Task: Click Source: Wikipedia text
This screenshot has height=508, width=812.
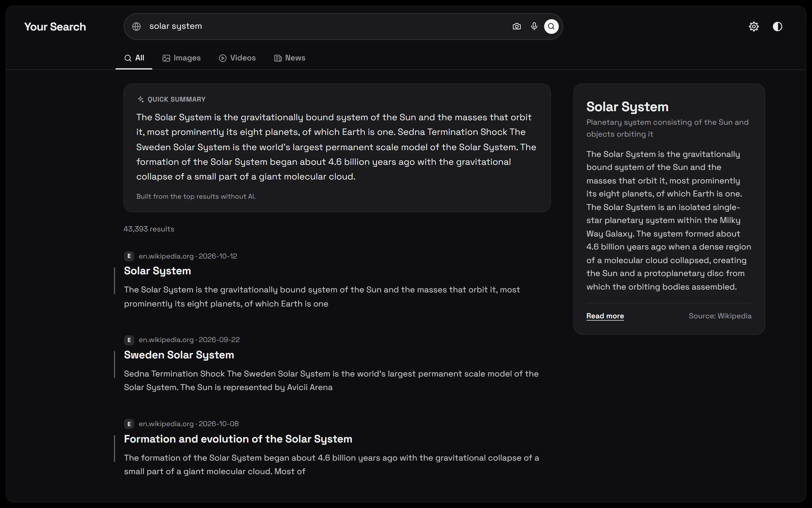Action: (x=720, y=316)
